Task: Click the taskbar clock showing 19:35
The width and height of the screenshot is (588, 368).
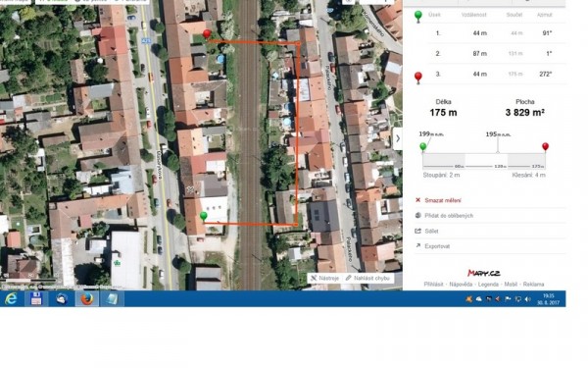Action: tap(548, 299)
